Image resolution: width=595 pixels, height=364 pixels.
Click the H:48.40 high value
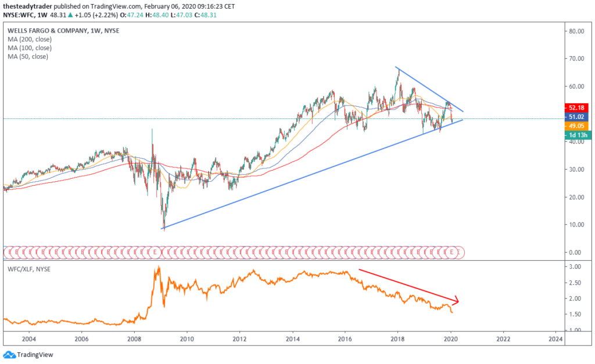tap(157, 15)
